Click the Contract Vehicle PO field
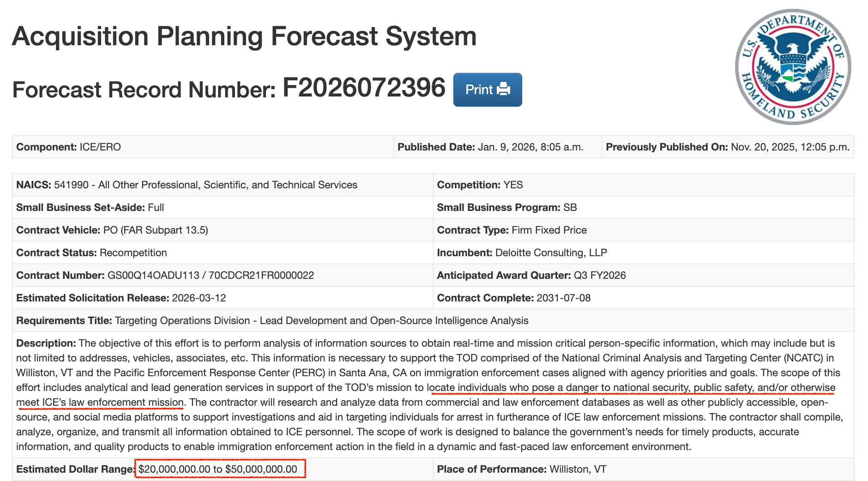868x481 pixels. point(112,230)
